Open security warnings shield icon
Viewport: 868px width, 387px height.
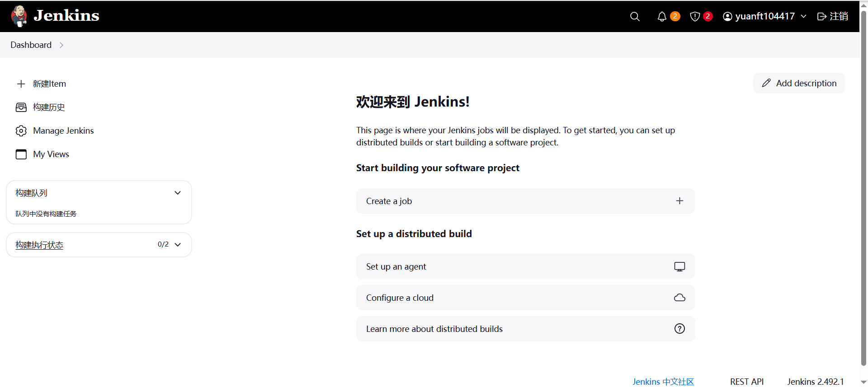point(695,17)
